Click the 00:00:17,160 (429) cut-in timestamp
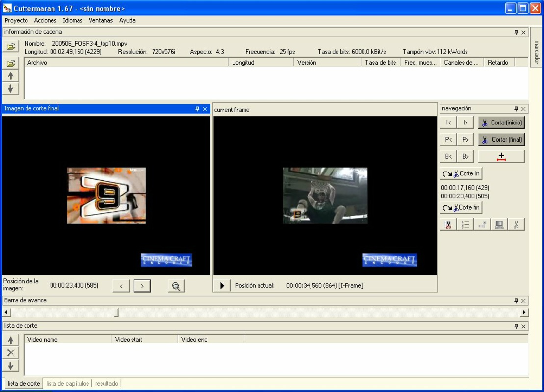Viewport: 544px width, 392px height. [x=465, y=188]
